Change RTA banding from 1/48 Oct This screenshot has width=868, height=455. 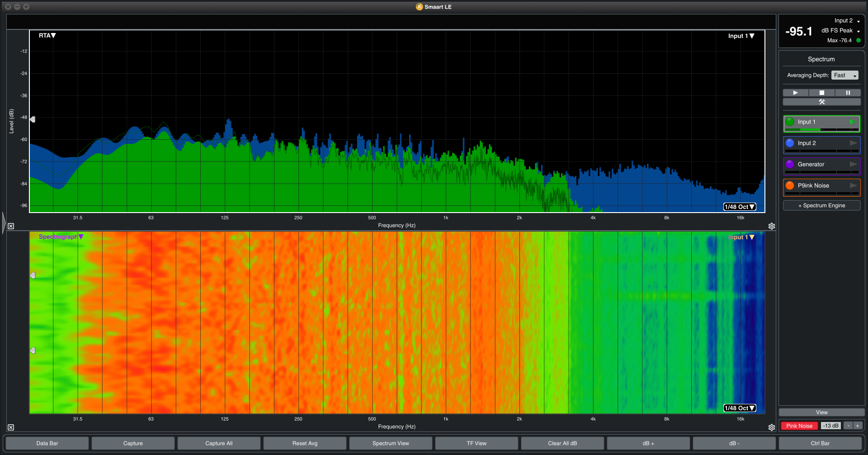coord(740,207)
